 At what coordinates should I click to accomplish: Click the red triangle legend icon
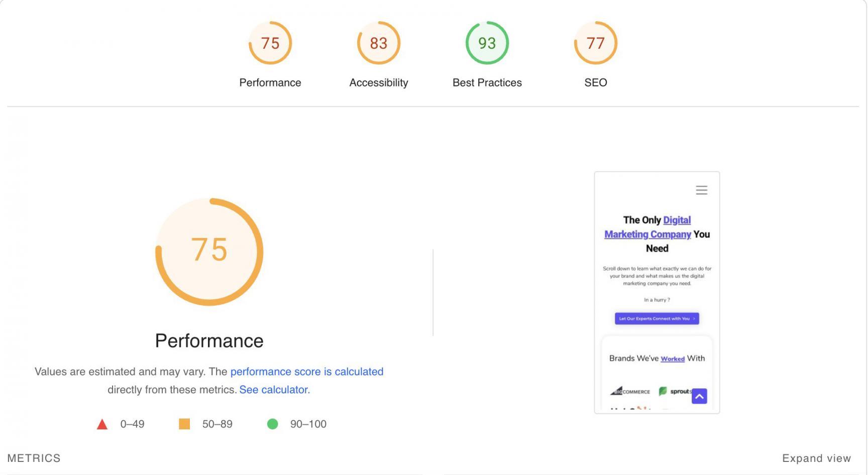click(x=102, y=424)
